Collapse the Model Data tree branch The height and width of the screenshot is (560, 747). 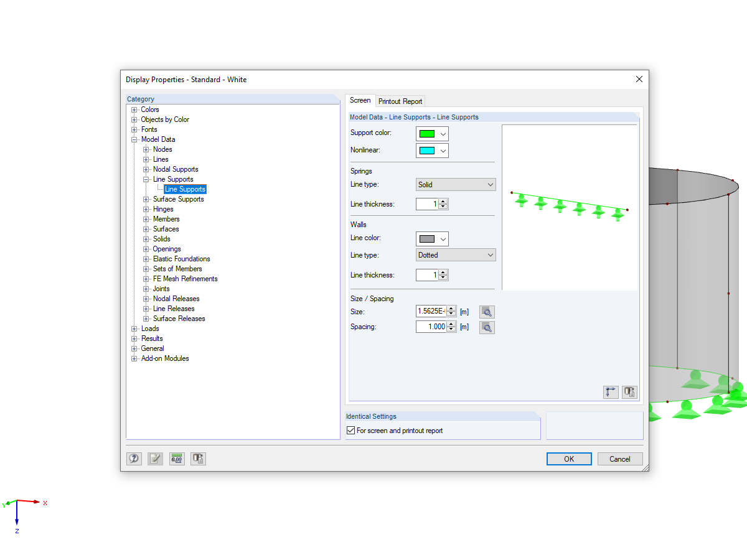(134, 139)
